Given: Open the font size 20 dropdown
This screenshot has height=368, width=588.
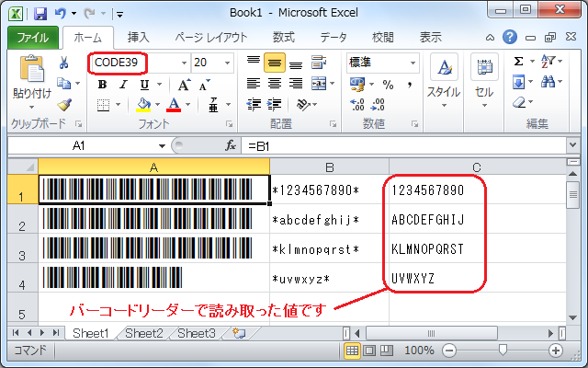Looking at the screenshot, I should pyautogui.click(x=227, y=63).
